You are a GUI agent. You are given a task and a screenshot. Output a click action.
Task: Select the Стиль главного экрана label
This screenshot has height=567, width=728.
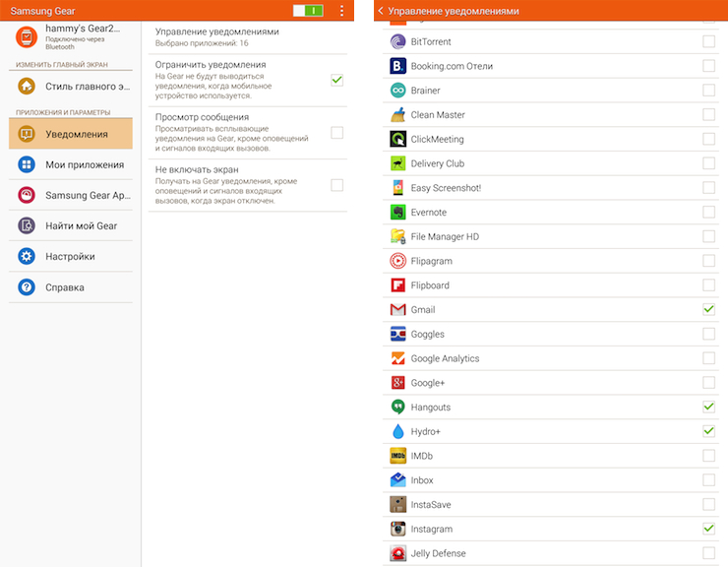pyautogui.click(x=88, y=87)
